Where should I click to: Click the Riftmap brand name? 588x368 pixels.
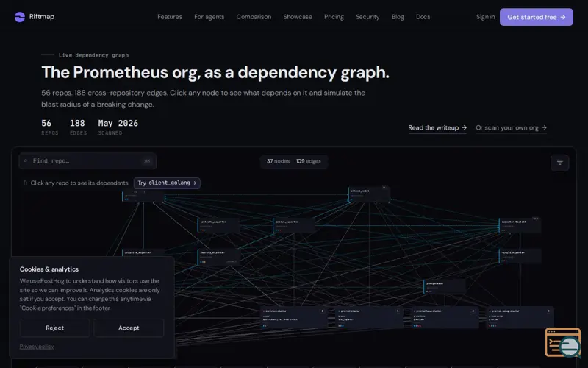point(42,17)
